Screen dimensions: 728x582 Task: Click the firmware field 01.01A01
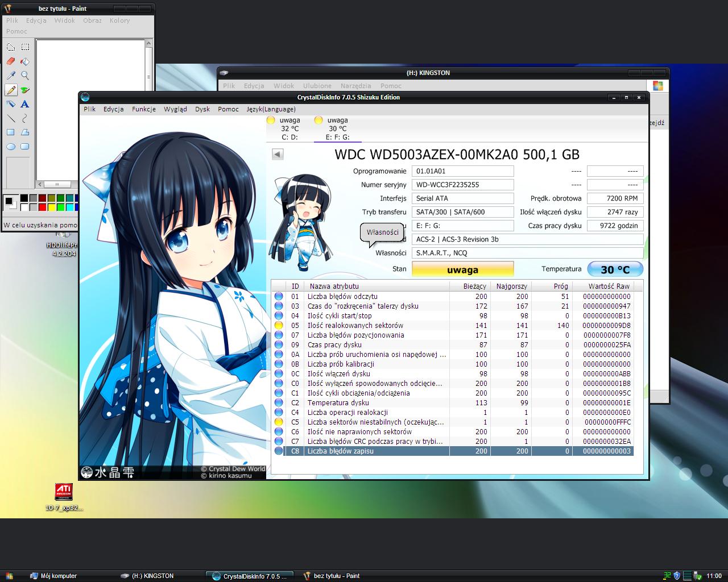point(462,171)
